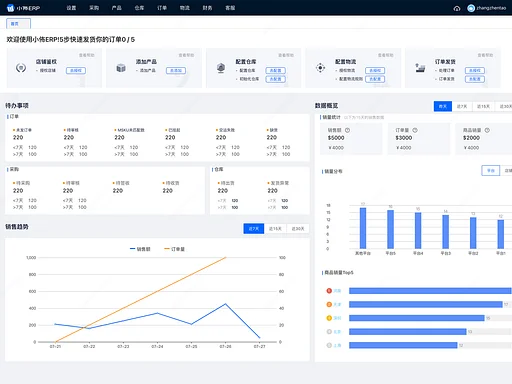Click button beside 处理订单 item
Screen dimensions: 512x384
pyautogui.click(x=475, y=70)
